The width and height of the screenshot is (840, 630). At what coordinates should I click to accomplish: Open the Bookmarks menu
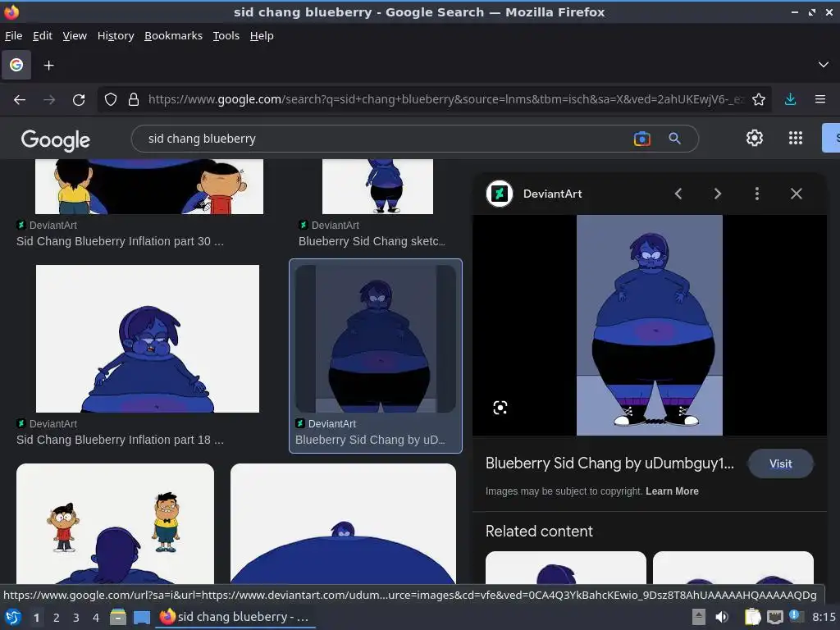174,36
